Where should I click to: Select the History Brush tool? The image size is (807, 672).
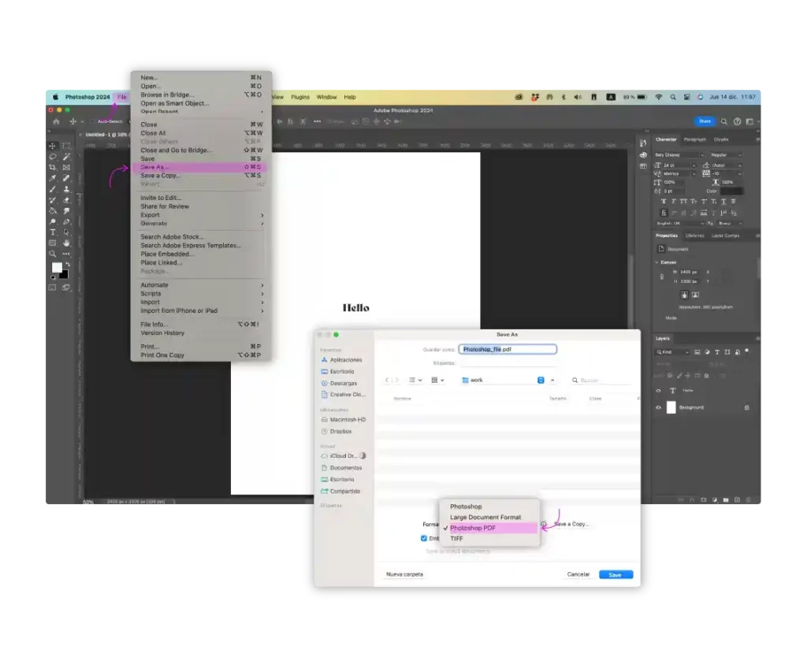tap(53, 200)
